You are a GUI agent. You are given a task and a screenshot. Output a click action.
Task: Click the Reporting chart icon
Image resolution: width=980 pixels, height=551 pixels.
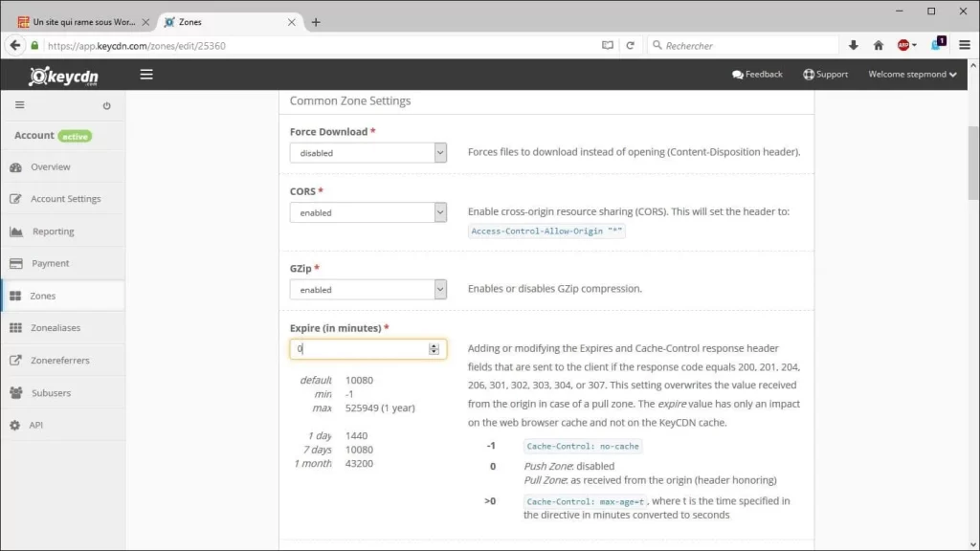click(x=16, y=231)
